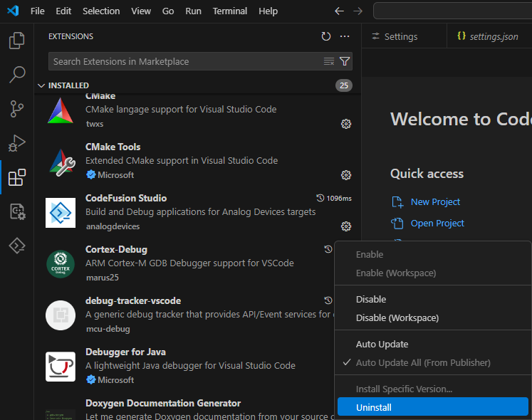Click CodeFusion Studio activation time icon
Image resolution: width=532 pixels, height=420 pixels.
[x=320, y=198]
